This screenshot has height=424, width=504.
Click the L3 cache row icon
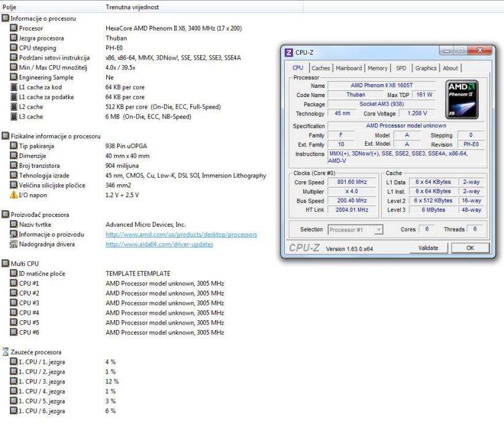click(14, 117)
